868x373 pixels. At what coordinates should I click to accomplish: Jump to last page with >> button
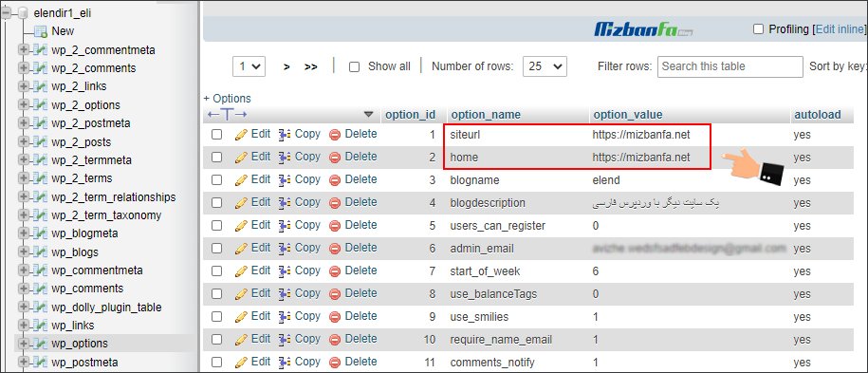click(x=311, y=67)
